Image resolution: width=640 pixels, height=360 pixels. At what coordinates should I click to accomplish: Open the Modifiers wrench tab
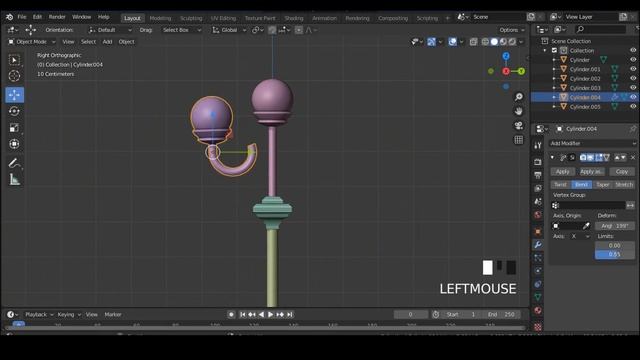point(538,244)
